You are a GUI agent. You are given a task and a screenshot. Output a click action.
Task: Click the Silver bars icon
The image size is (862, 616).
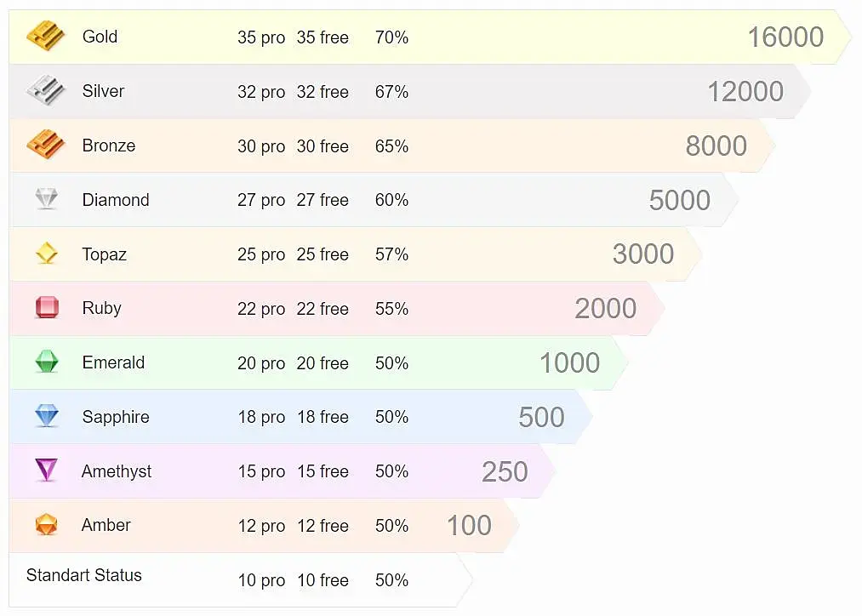click(45, 91)
